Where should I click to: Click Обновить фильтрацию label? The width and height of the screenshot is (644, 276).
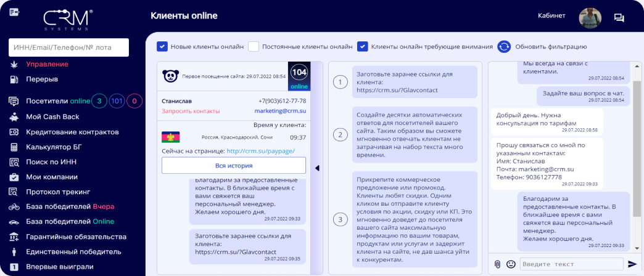click(551, 47)
